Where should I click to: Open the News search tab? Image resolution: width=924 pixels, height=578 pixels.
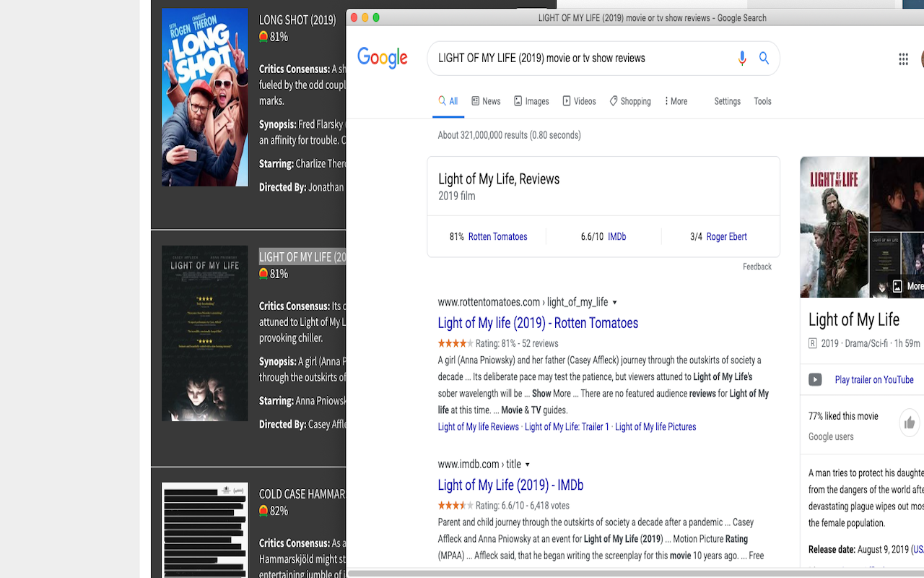tap(486, 101)
